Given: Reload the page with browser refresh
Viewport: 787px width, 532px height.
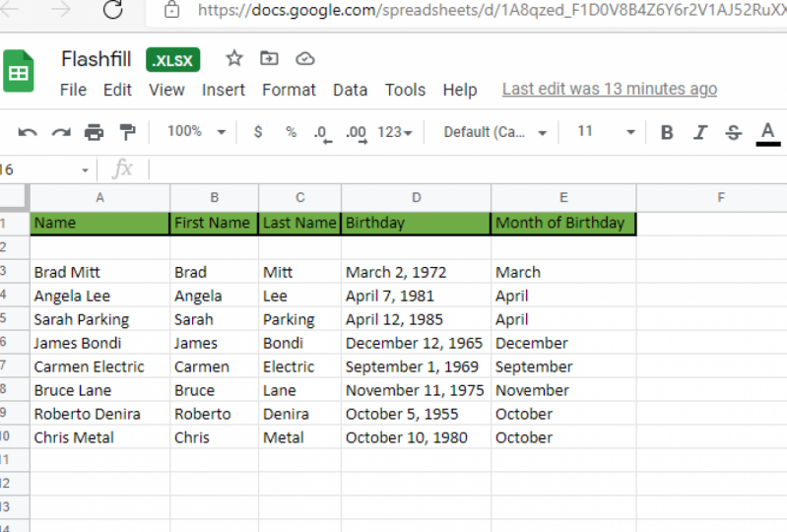Looking at the screenshot, I should (112, 11).
